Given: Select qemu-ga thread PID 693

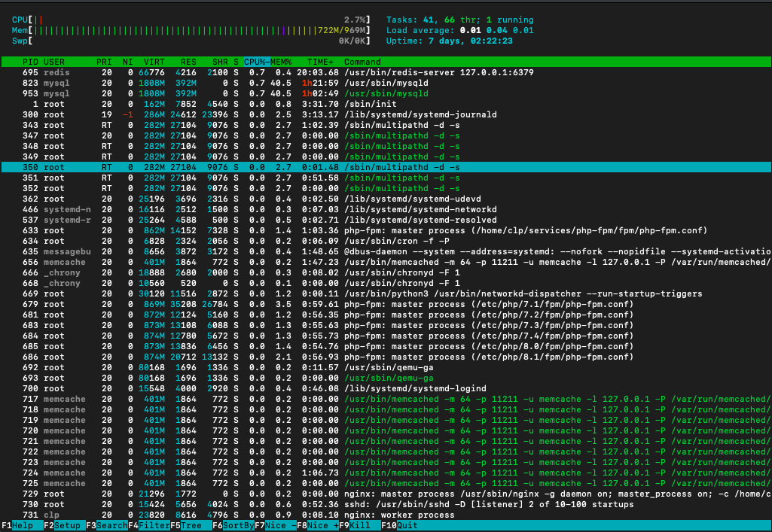Looking at the screenshot, I should (x=386, y=378).
